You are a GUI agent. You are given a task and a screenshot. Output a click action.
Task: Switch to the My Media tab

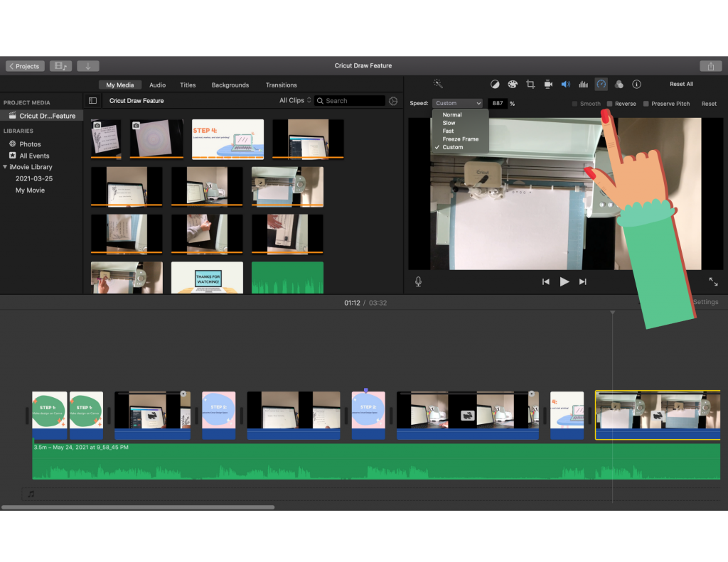tap(119, 85)
